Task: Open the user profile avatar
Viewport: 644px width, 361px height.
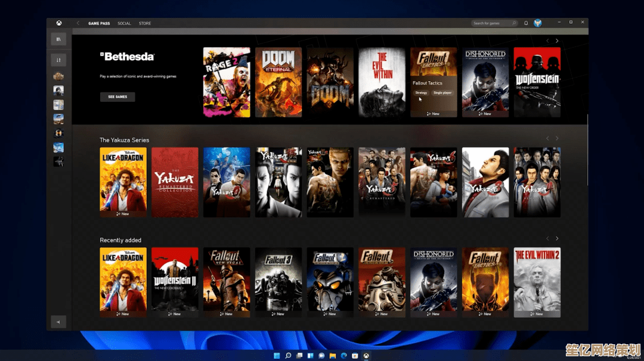Action: [x=537, y=23]
